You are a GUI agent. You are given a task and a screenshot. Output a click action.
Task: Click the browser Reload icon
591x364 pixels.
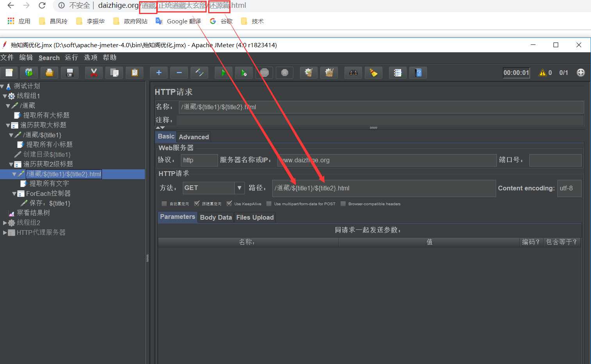[42, 5]
